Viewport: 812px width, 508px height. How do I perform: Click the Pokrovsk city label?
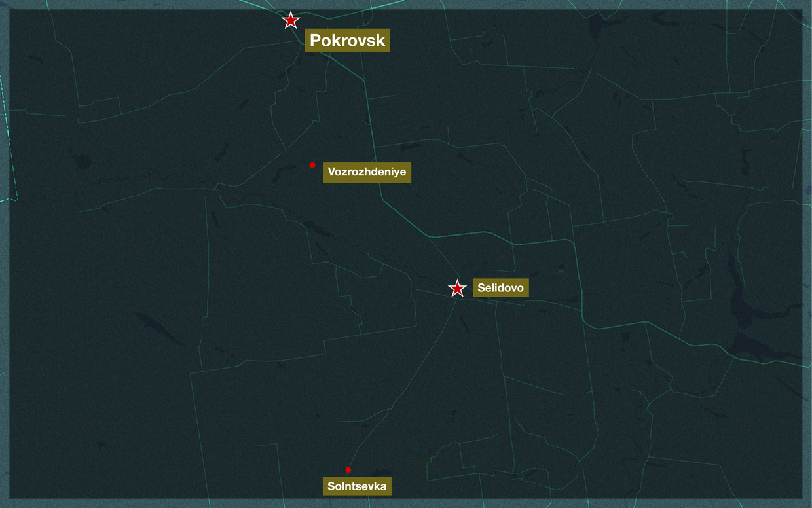click(348, 41)
